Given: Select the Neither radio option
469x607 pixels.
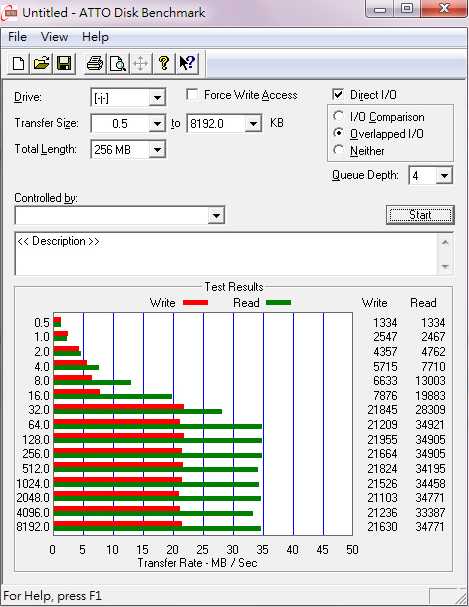Looking at the screenshot, I should point(339,150).
